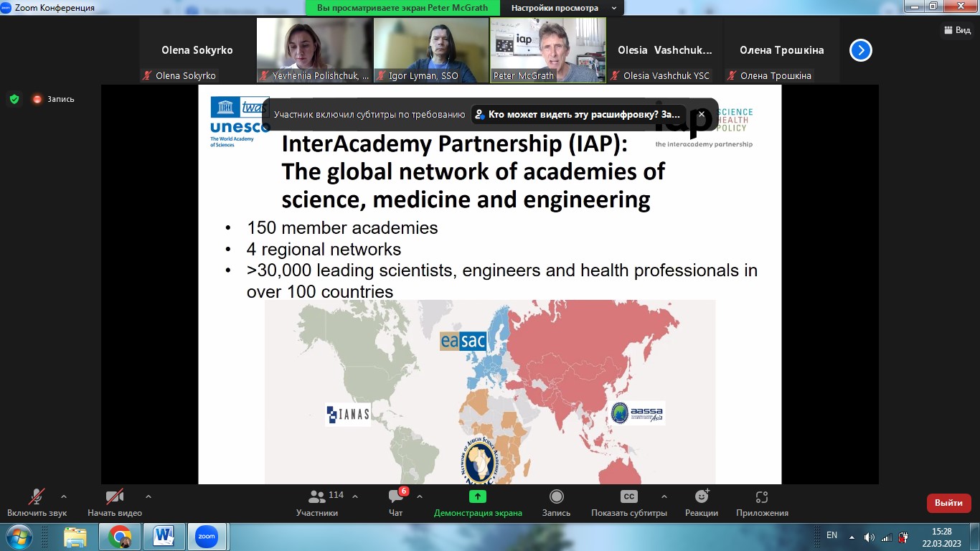The height and width of the screenshot is (551, 980).
Task: Select Олена Трошкіна participant tile
Action: (782, 50)
